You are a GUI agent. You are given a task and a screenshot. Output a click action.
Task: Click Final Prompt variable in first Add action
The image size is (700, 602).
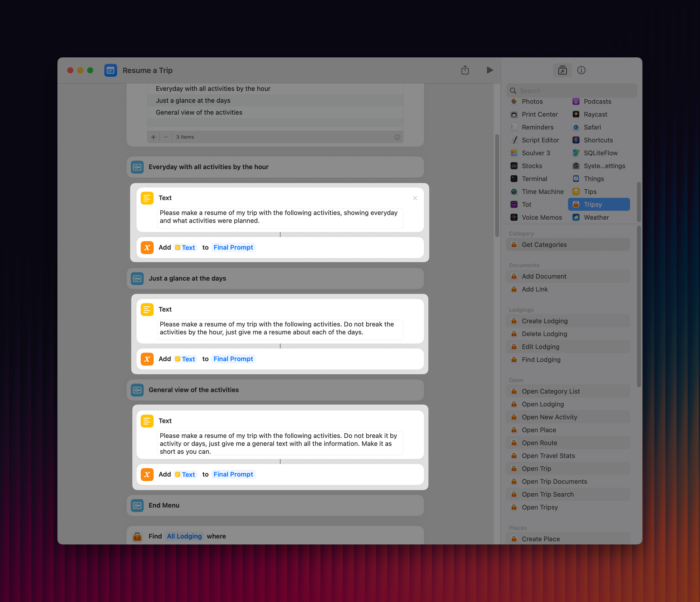coord(233,248)
